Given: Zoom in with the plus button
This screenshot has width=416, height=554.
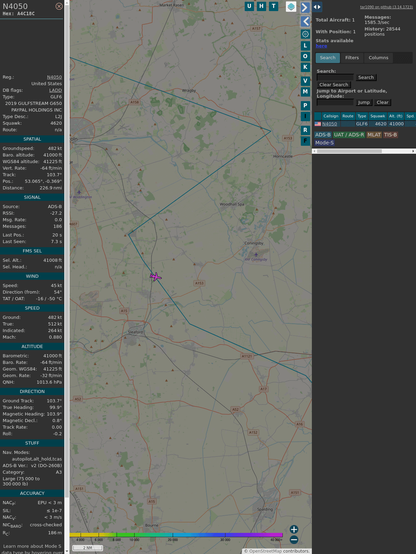Looking at the screenshot, I should point(294,529).
